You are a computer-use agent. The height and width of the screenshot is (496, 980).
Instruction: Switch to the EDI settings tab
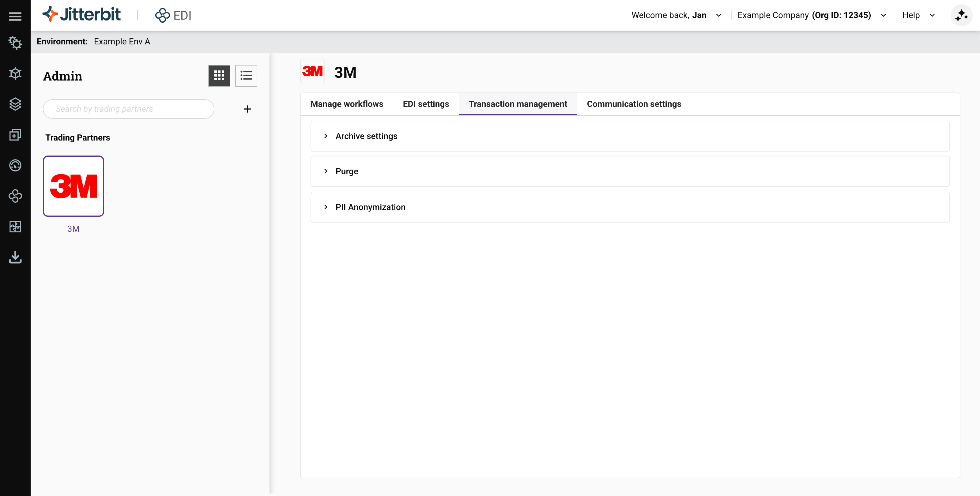[426, 104]
